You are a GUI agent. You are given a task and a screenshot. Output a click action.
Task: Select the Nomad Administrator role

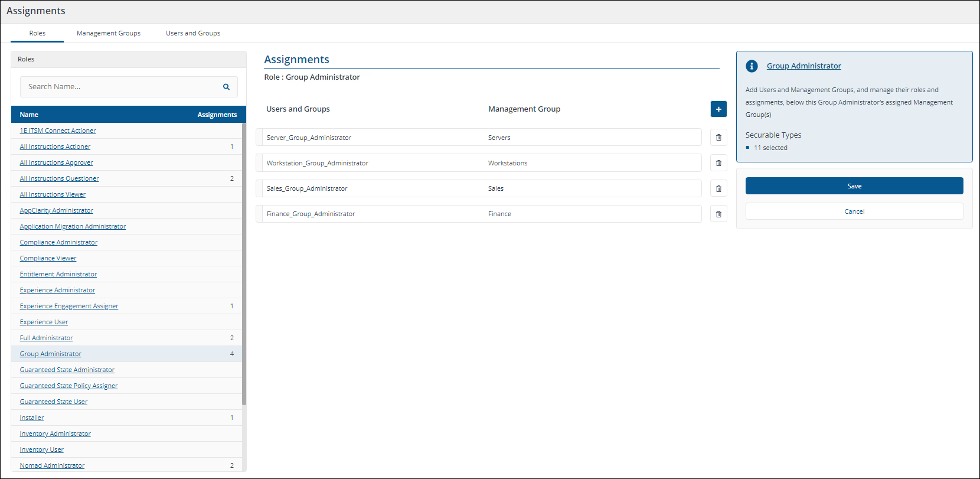52,465
